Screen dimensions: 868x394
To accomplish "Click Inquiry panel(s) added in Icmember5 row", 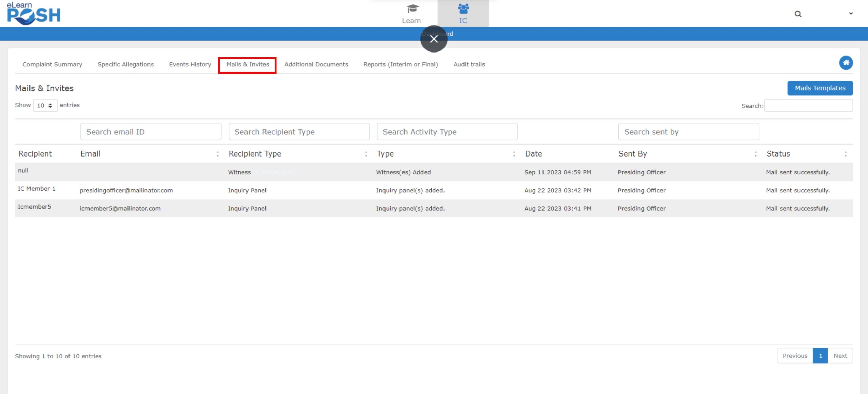I will 410,208.
